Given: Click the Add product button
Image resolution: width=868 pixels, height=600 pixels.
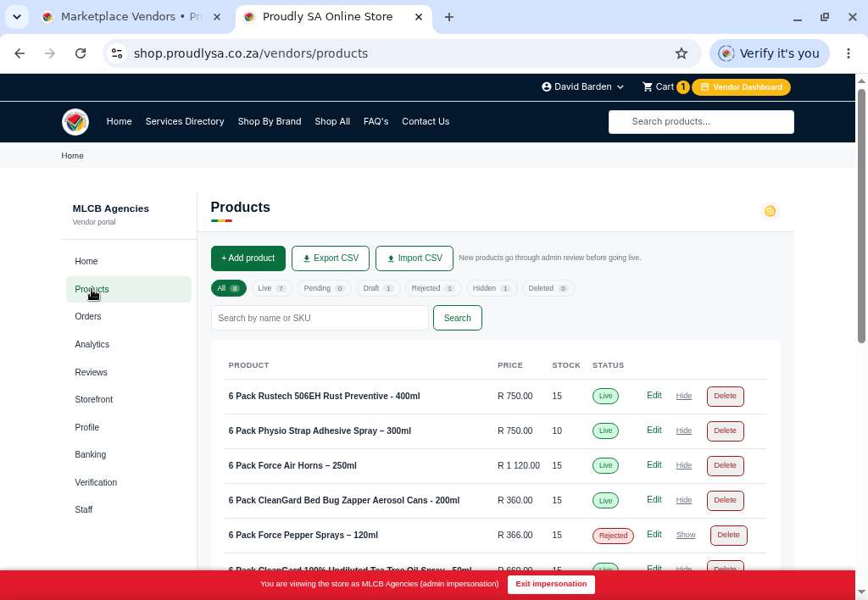Looking at the screenshot, I should pos(248,258).
